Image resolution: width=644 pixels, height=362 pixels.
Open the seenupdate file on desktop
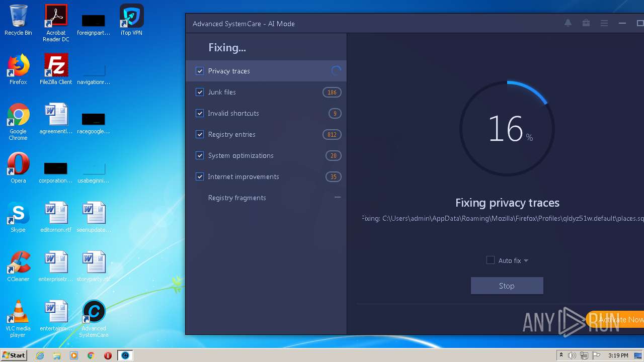pos(94,217)
